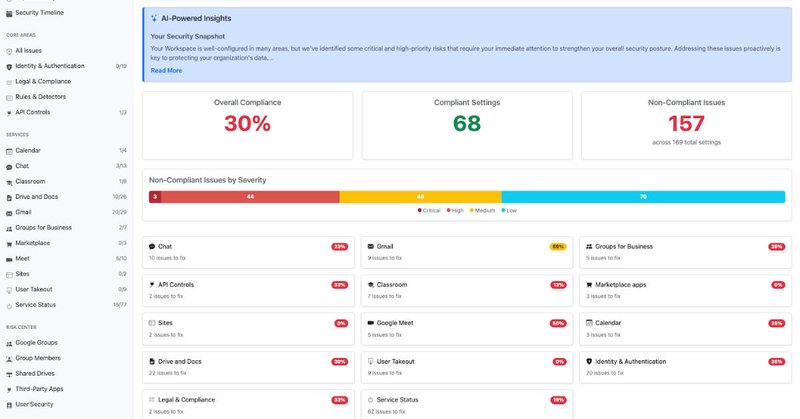The width and height of the screenshot is (800, 419).
Task: Click 'Non-Compliant Issues by Severity' heading
Action: [x=208, y=180]
